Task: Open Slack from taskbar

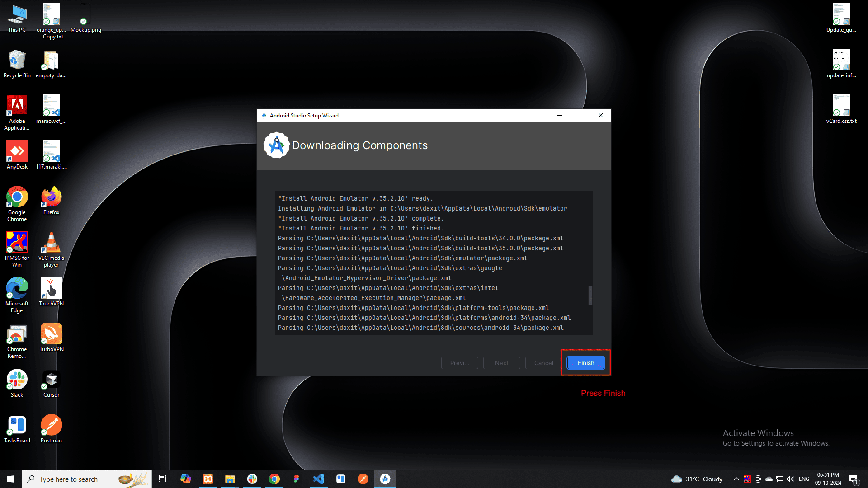Action: 252,479
